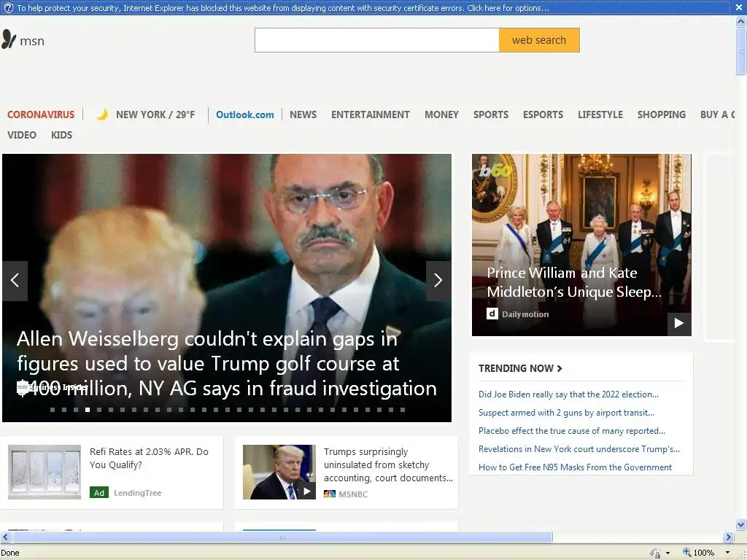This screenshot has height=560, width=747.
Task: Open the Refi Rates 2.03% APR ad
Action: (149, 458)
